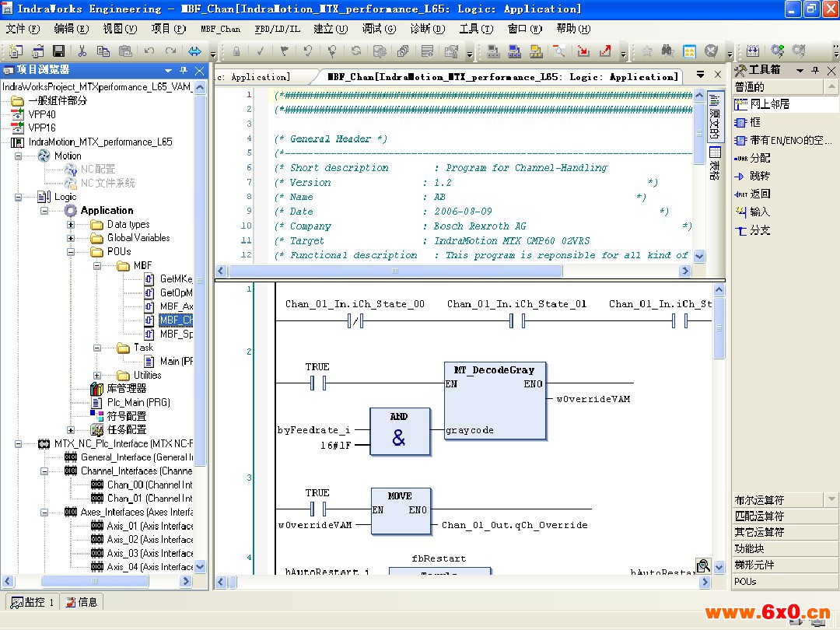Toggle auto-hide pin on 项目浏览器 panel
The width and height of the screenshot is (840, 630).
(184, 71)
